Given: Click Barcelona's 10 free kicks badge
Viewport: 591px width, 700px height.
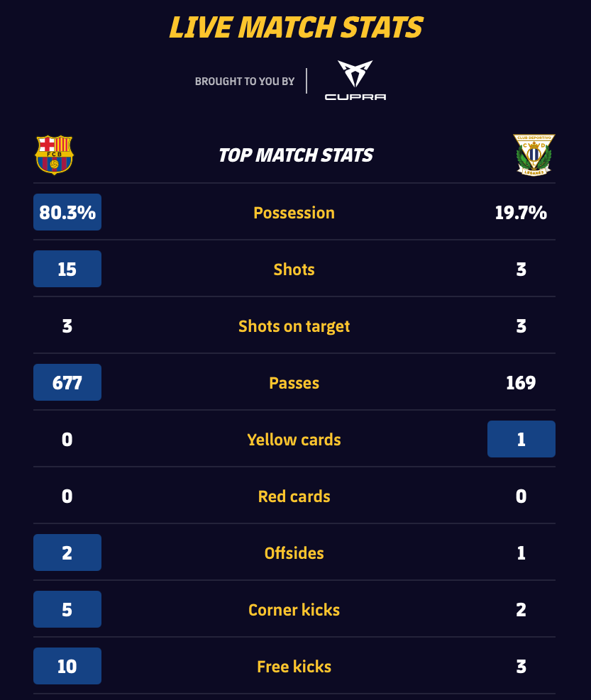Looking at the screenshot, I should pyautogui.click(x=67, y=666).
